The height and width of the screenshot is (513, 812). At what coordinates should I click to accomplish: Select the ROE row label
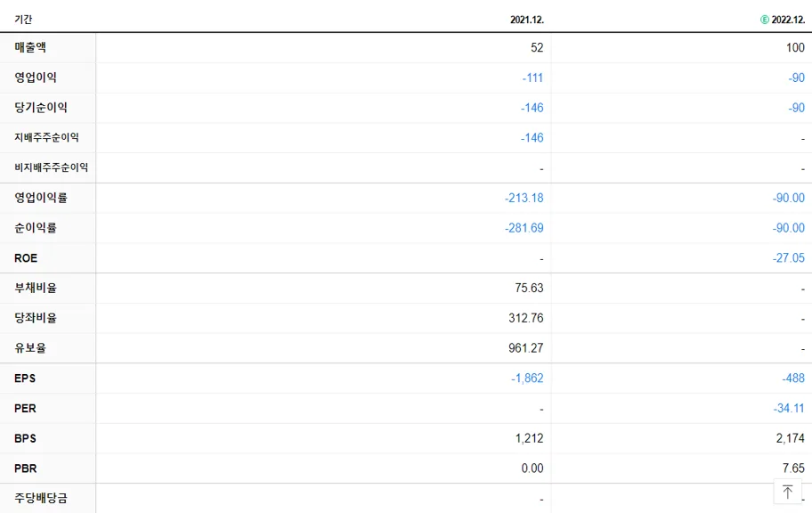click(26, 258)
